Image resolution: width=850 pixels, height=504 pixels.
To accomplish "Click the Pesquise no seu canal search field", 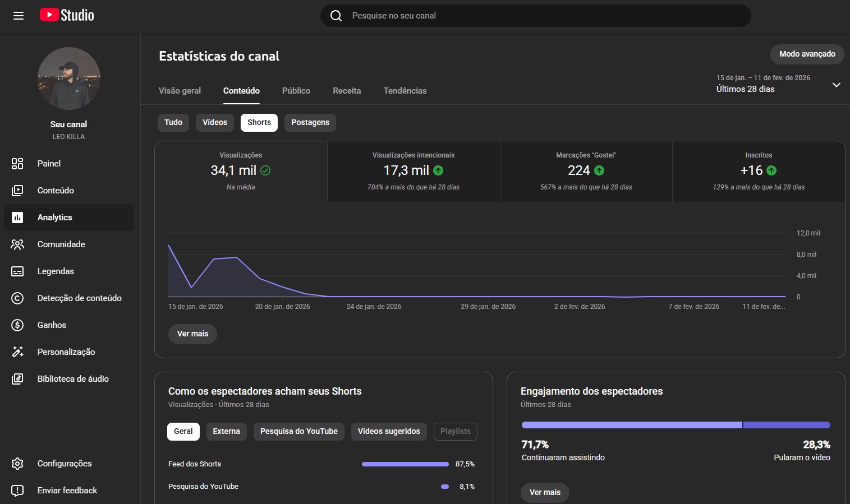I will (x=536, y=16).
